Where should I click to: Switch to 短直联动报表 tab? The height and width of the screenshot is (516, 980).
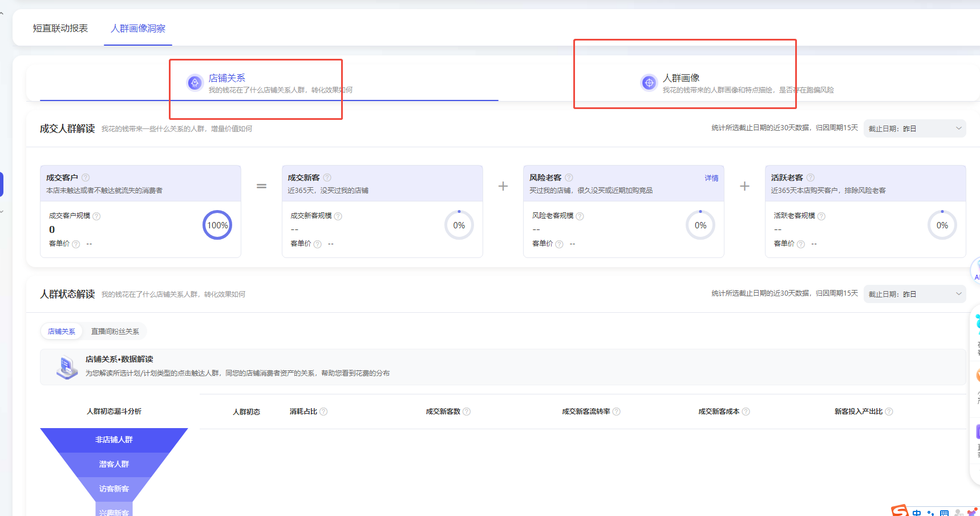pyautogui.click(x=60, y=29)
